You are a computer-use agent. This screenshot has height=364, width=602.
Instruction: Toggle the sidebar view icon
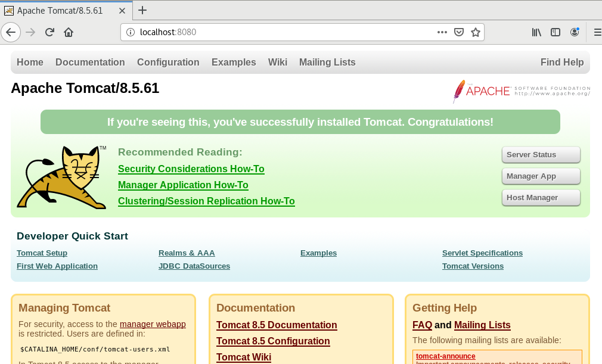(x=555, y=32)
